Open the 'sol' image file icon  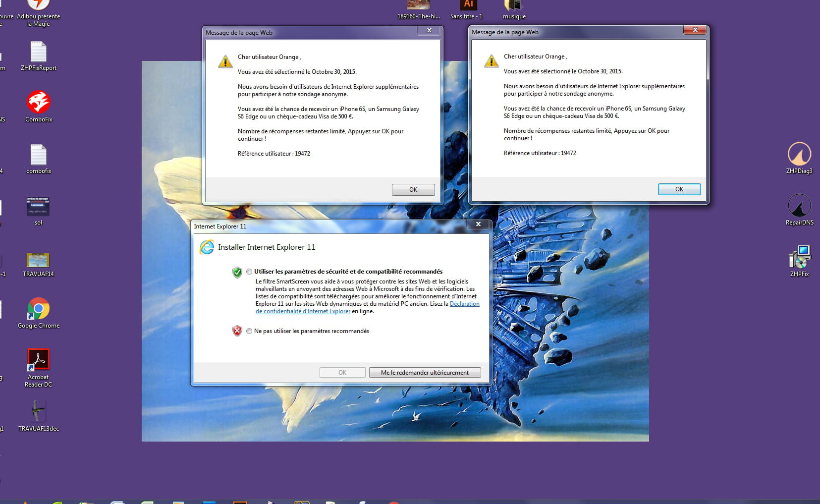pos(39,207)
